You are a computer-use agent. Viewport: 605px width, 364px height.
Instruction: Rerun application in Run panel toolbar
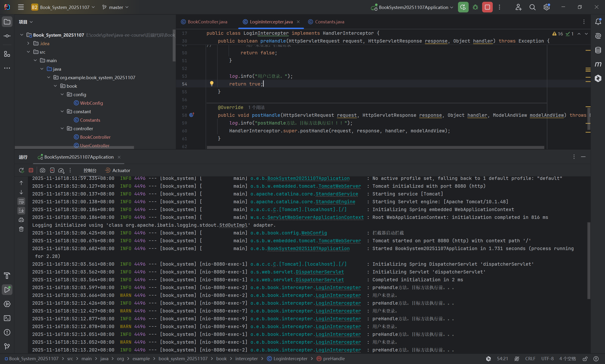(x=21, y=170)
